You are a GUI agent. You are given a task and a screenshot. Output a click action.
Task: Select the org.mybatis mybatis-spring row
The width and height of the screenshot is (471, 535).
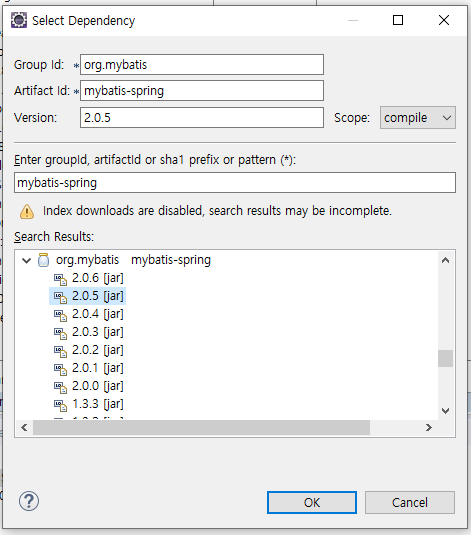click(133, 260)
